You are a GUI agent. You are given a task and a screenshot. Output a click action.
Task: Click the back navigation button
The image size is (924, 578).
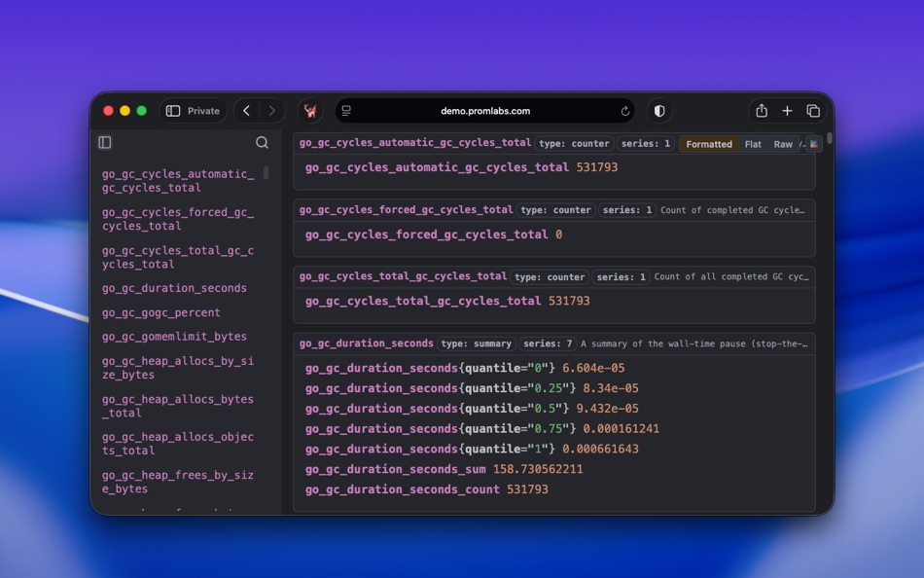pos(246,111)
